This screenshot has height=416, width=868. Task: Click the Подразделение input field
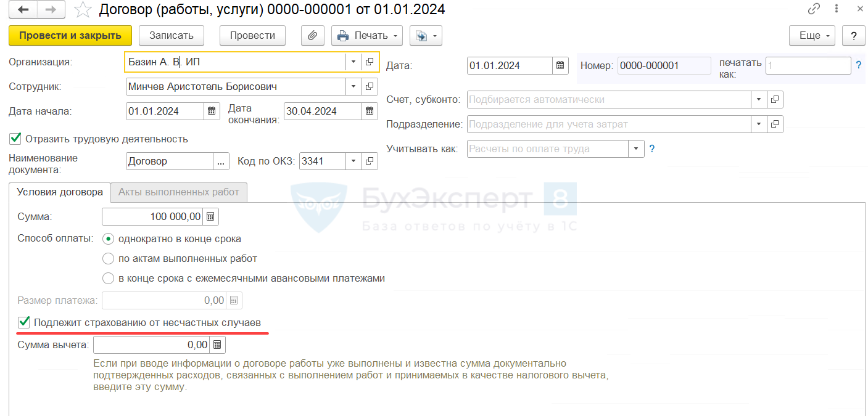click(x=609, y=124)
